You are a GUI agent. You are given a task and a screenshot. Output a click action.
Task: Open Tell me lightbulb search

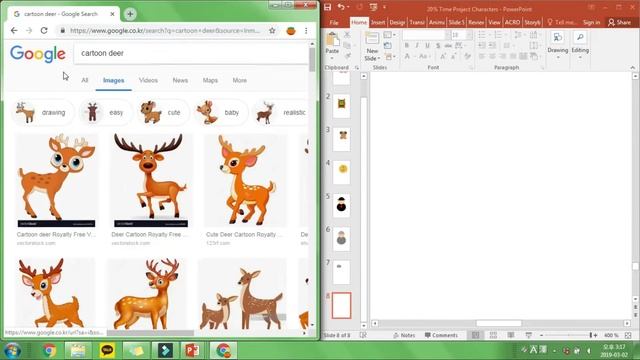[561, 22]
